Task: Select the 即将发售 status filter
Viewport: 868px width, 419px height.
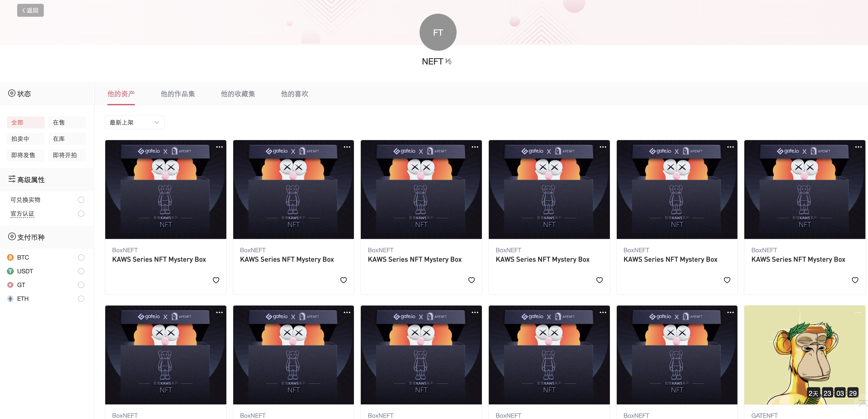Action: (26, 155)
